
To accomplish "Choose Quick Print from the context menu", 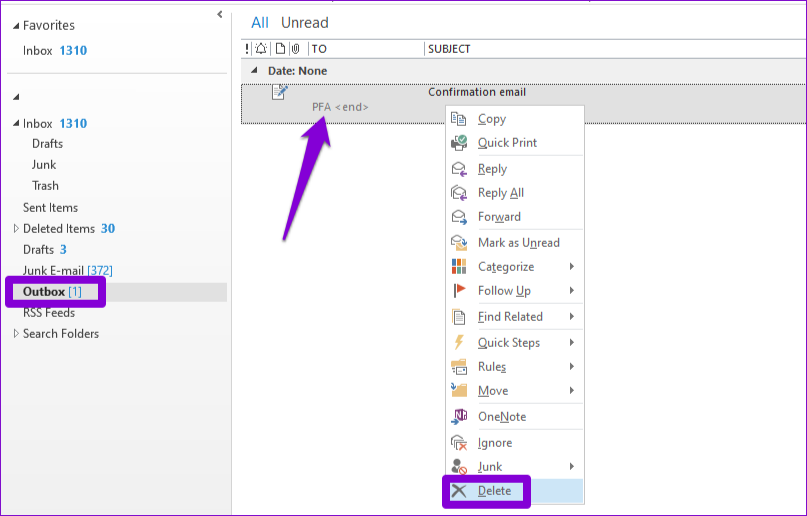I will pos(515,143).
